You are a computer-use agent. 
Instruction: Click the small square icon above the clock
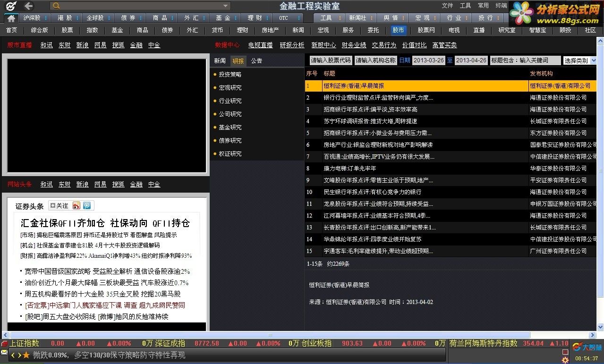(565, 352)
